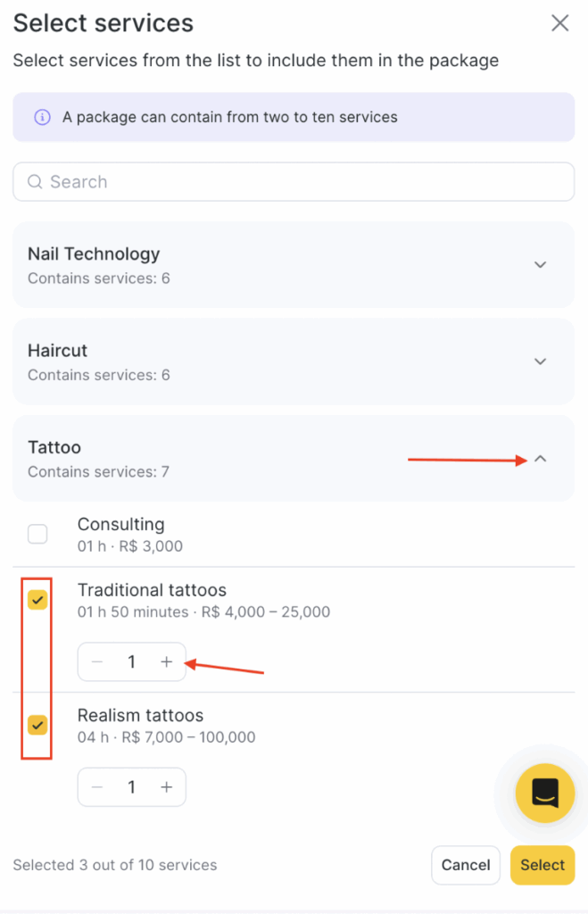Click the Cancel button
This screenshot has width=588, height=914.
pyautogui.click(x=466, y=865)
